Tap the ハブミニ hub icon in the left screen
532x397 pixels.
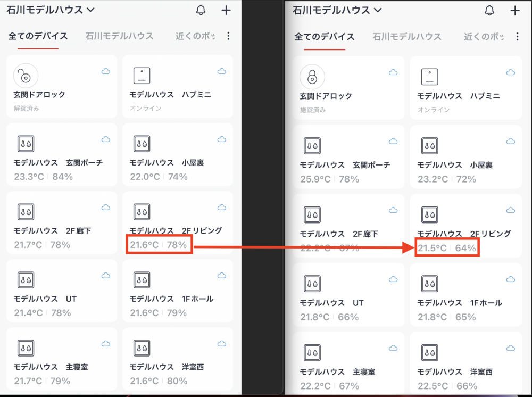click(x=142, y=76)
